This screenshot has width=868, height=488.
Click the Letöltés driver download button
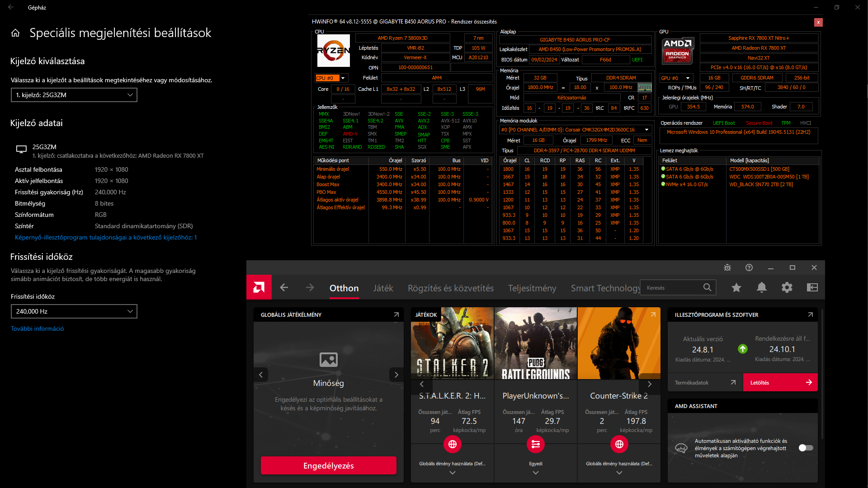point(781,382)
